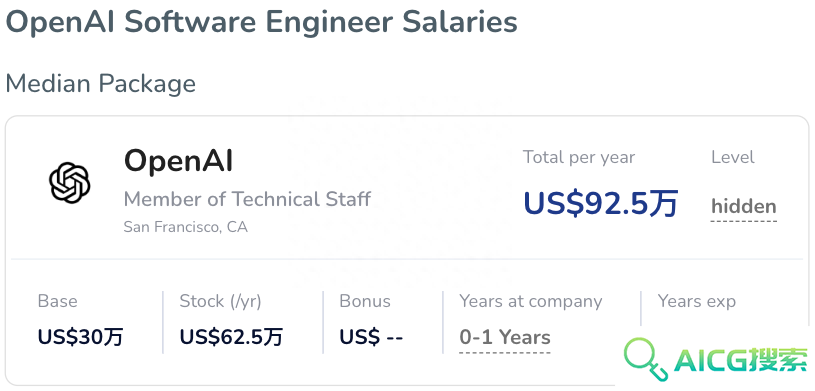Select the Member of Technical Staff title
The width and height of the screenshot is (815, 391).
pyautogui.click(x=247, y=199)
